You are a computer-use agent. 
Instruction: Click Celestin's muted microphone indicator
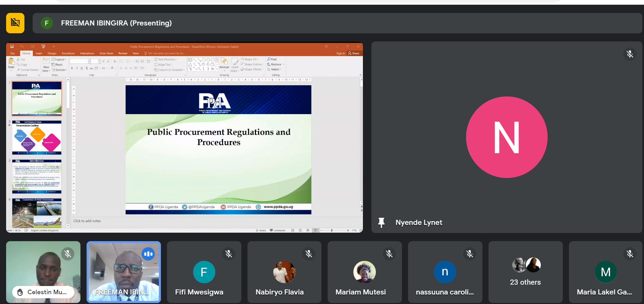point(68,254)
